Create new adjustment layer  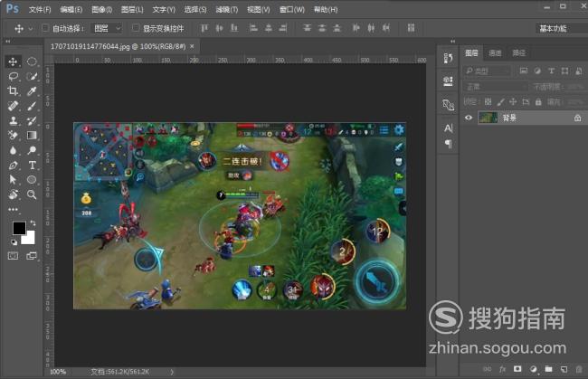(x=533, y=369)
